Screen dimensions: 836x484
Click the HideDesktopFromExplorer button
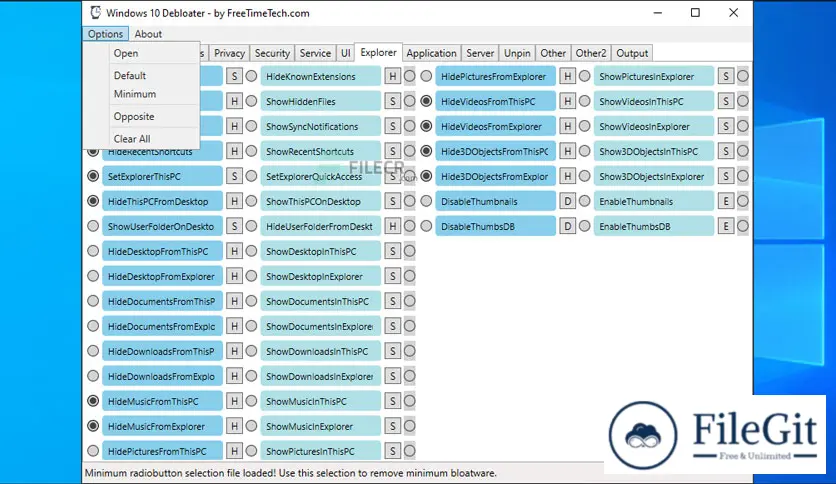[162, 276]
